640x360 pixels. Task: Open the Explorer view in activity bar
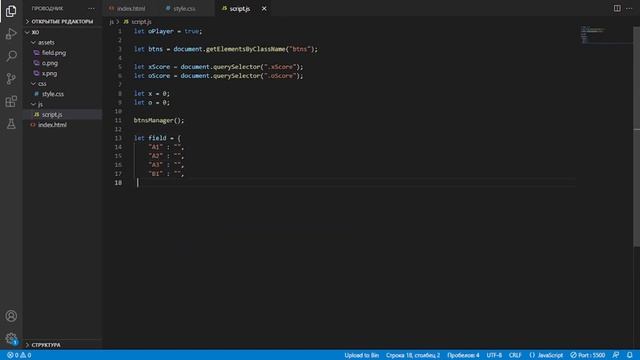(x=11, y=11)
